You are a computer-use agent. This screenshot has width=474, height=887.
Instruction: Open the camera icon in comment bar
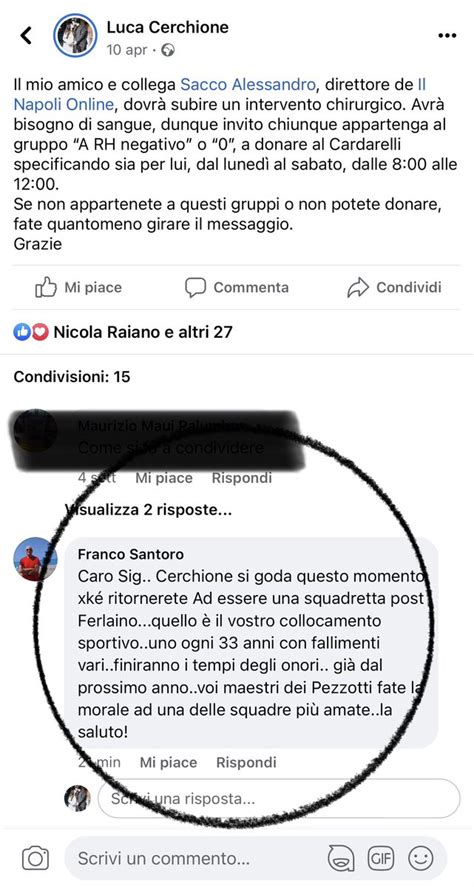point(35,859)
